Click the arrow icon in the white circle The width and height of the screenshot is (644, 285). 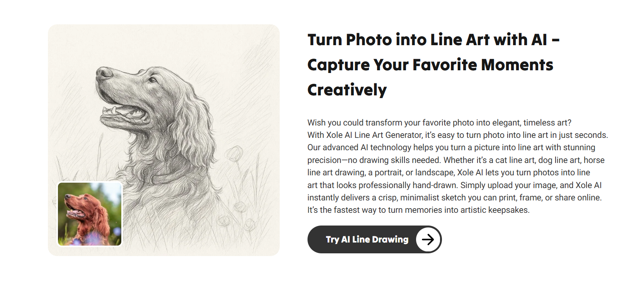tap(428, 239)
